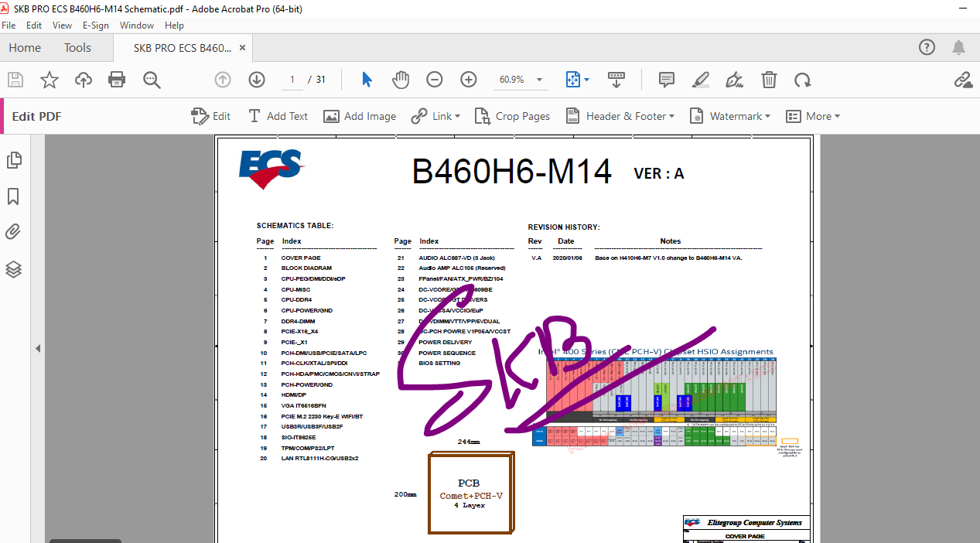980x543 pixels.
Task: Click the 60.9% zoom value field
Action: (x=511, y=80)
